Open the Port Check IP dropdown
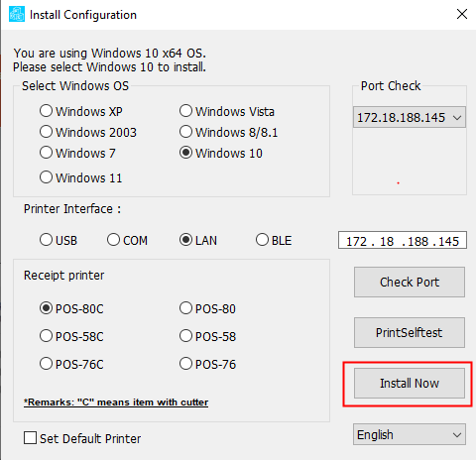476x460 pixels. coord(410,117)
